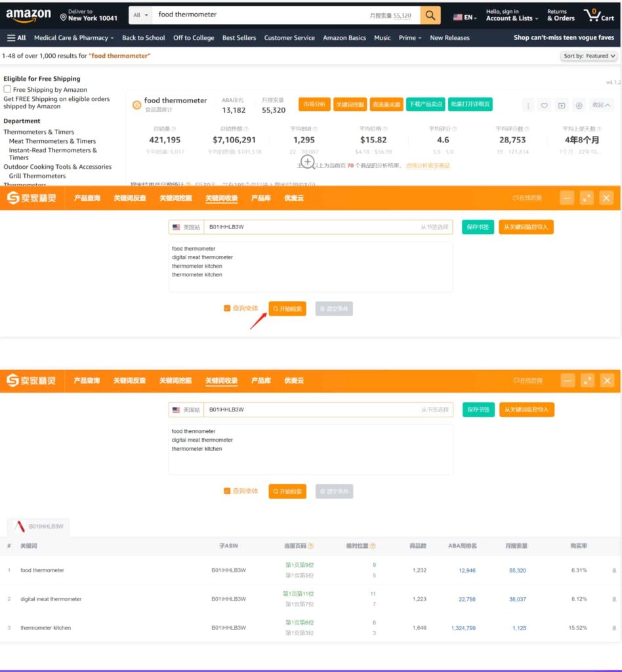Image resolution: width=622 pixels, height=672 pixels.
Task: Click the Deliver to location pin
Action: coord(64,17)
